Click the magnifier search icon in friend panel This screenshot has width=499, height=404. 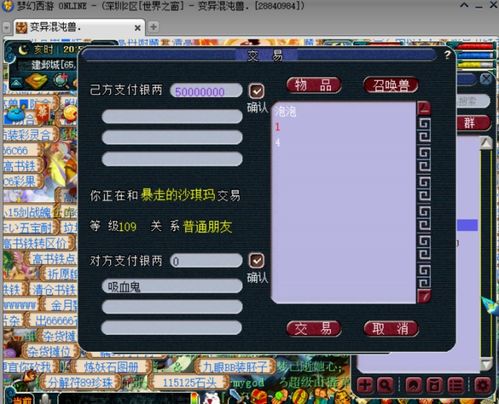(x=385, y=385)
